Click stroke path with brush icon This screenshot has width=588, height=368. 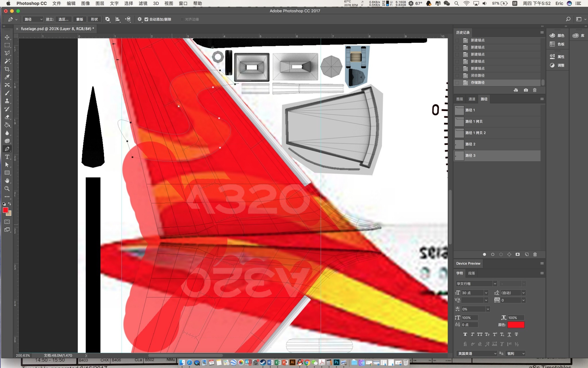pos(493,254)
